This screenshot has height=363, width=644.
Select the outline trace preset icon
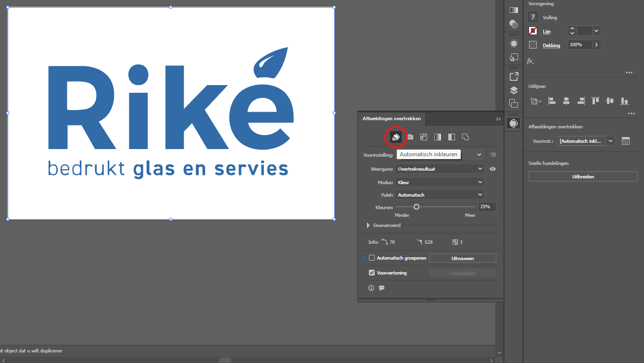[465, 137]
